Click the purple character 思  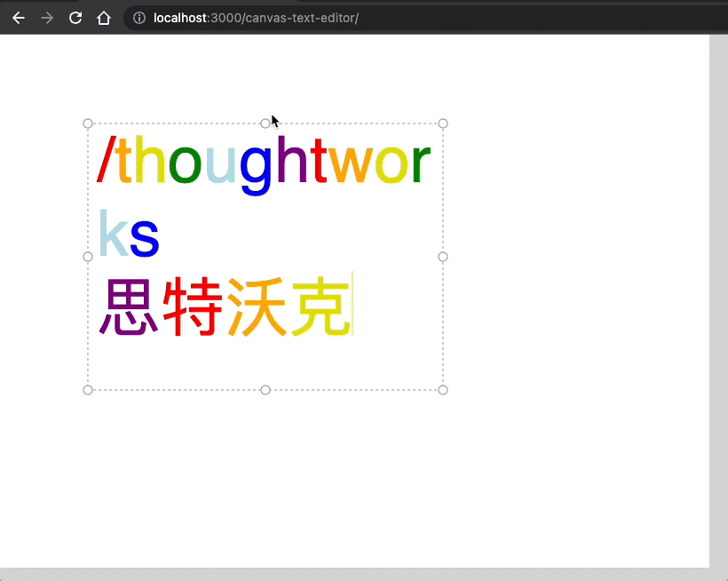click(129, 306)
